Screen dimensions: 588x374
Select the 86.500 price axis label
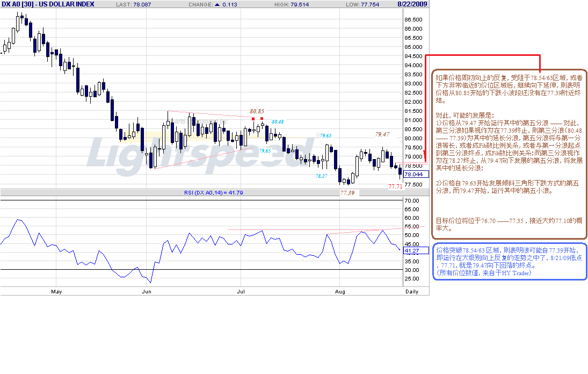[413, 19]
